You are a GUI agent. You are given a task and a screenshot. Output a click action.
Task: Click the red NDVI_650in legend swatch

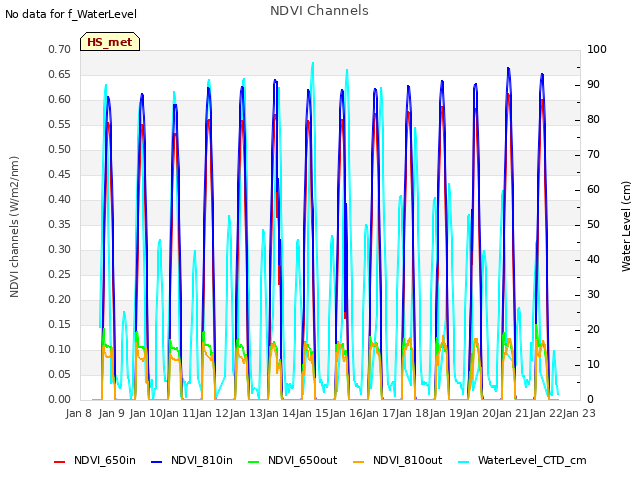click(x=60, y=462)
